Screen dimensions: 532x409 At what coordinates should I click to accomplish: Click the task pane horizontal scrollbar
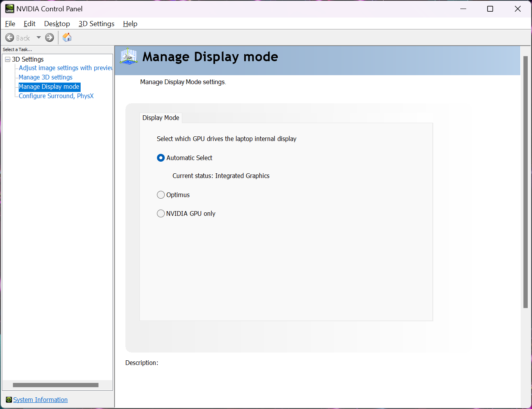[x=56, y=385]
